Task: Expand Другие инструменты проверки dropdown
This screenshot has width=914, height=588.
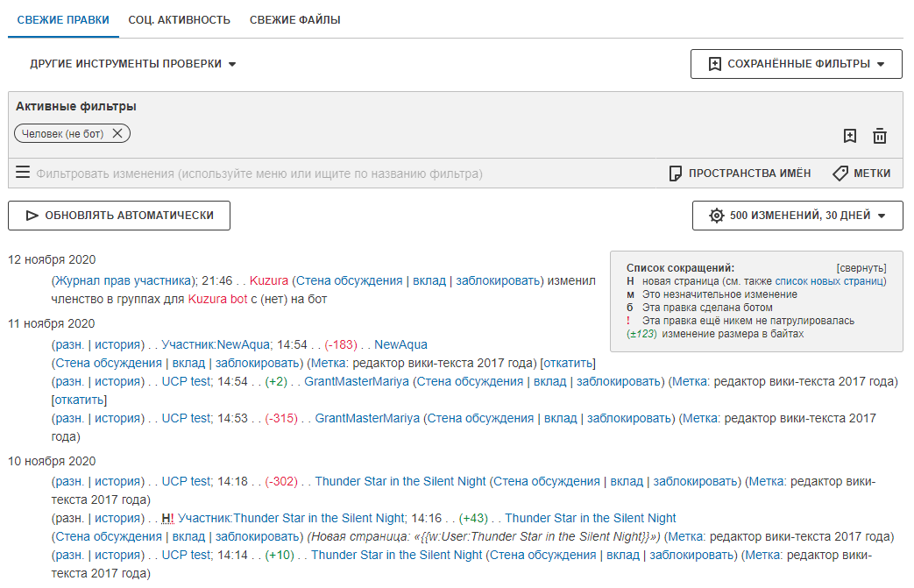Action: click(133, 64)
